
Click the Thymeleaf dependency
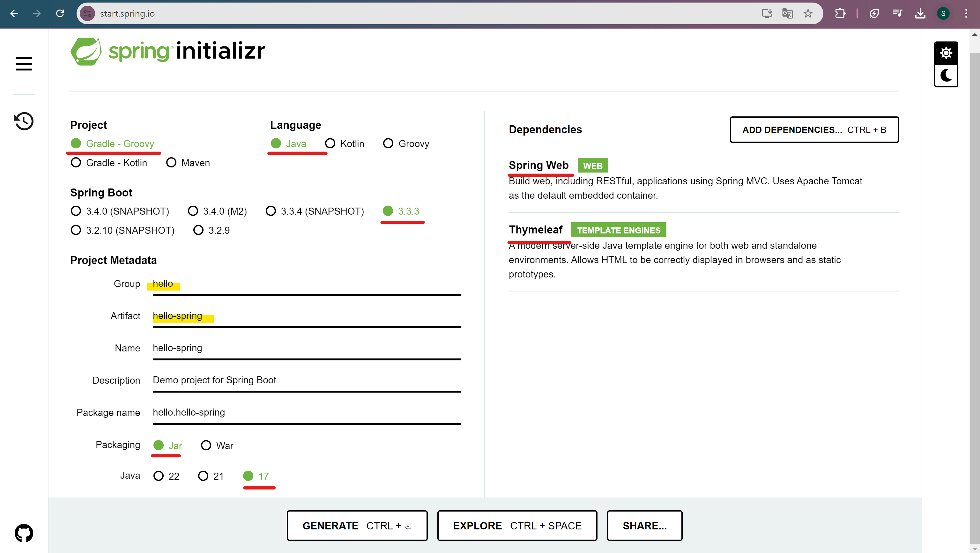[x=535, y=230]
